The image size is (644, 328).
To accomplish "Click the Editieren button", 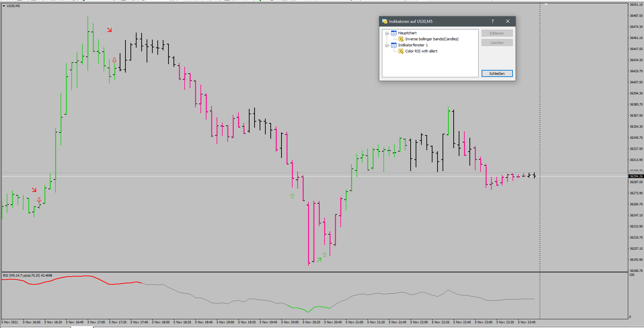I will (x=497, y=33).
